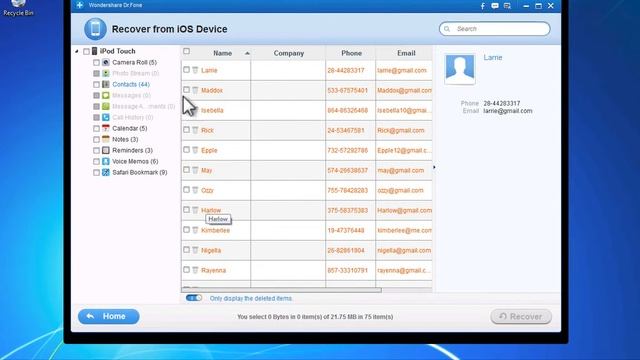
Task: Click the Phone column header
Action: pyautogui.click(x=351, y=53)
